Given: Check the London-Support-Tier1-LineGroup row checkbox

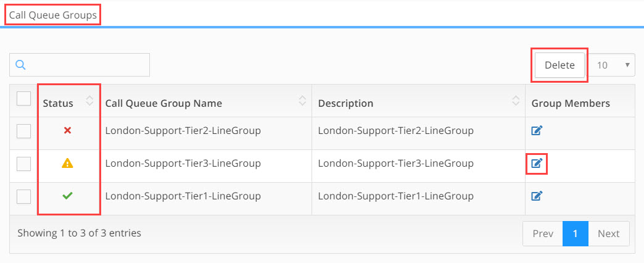Looking at the screenshot, I should coord(24,197).
